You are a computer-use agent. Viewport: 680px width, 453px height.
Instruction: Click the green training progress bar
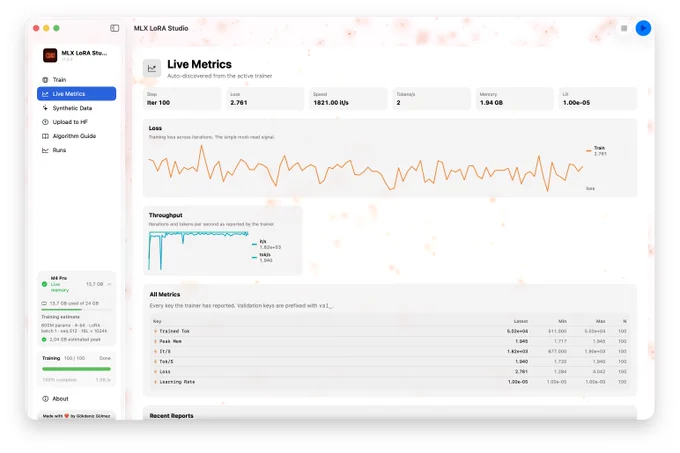tap(76, 369)
